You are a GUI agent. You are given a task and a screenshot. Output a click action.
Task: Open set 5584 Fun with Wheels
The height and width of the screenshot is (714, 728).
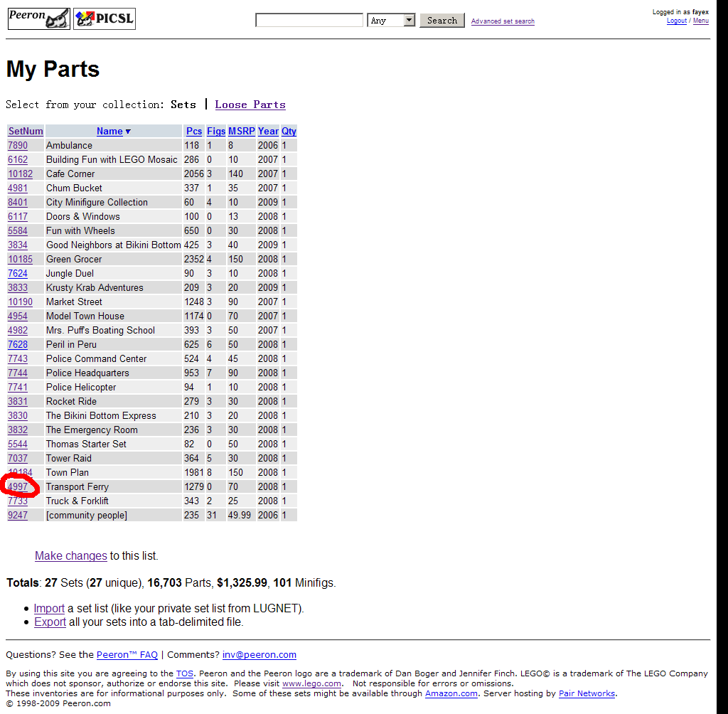[18, 231]
